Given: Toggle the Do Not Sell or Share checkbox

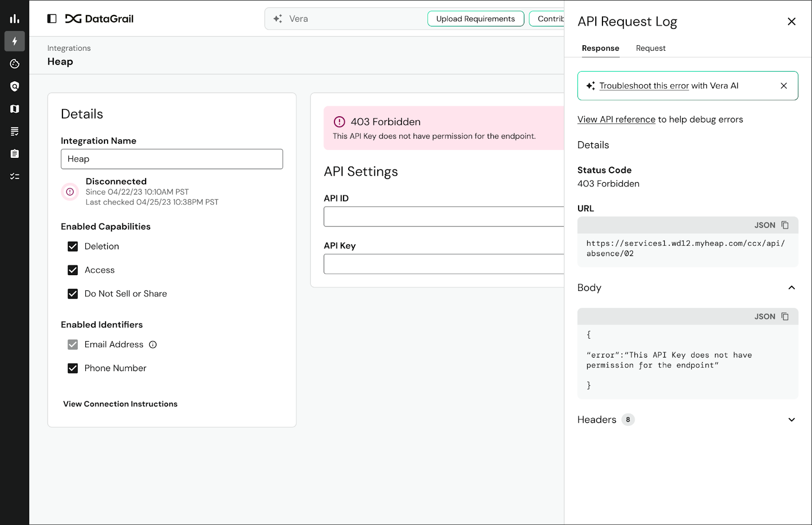Looking at the screenshot, I should point(73,294).
